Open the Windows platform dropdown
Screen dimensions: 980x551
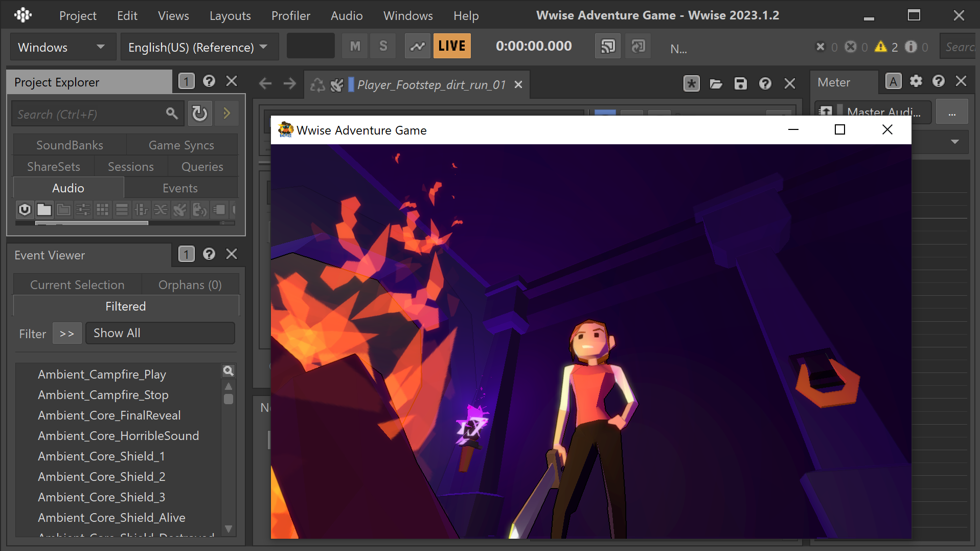tap(63, 47)
